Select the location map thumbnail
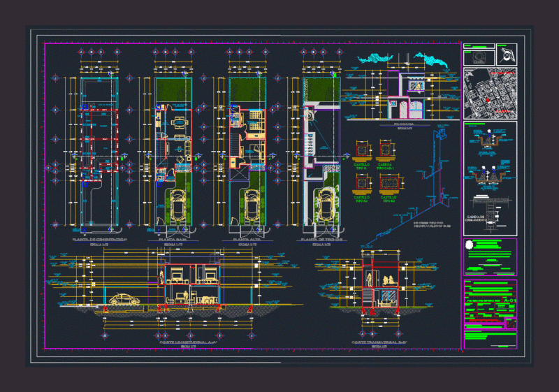 491,94
